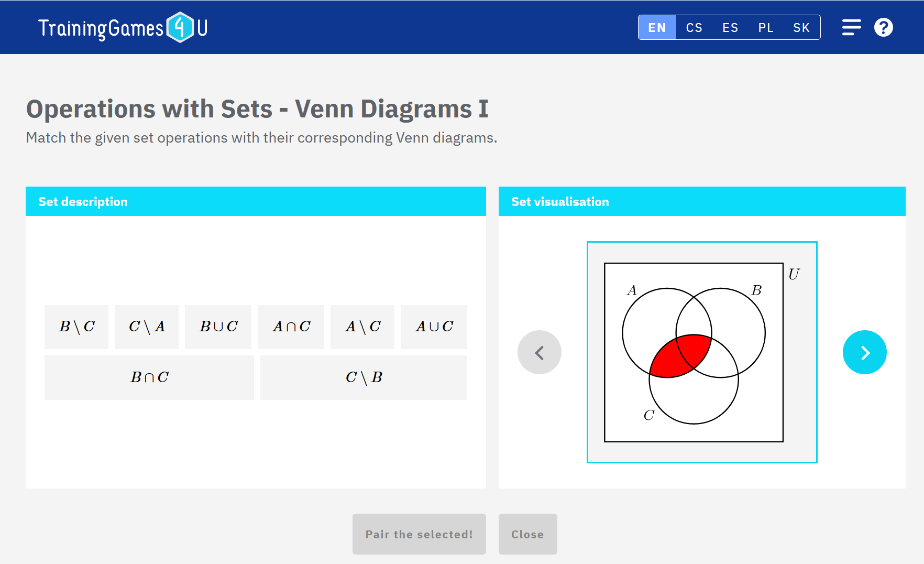This screenshot has height=564, width=924.
Task: Go to the next Venn diagram
Action: (864, 352)
